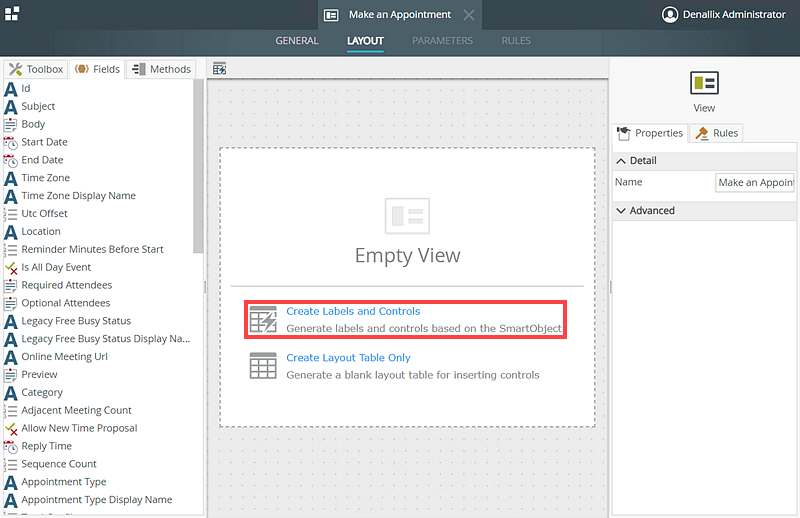
Task: Open the Toolbox tab
Action: click(x=36, y=69)
